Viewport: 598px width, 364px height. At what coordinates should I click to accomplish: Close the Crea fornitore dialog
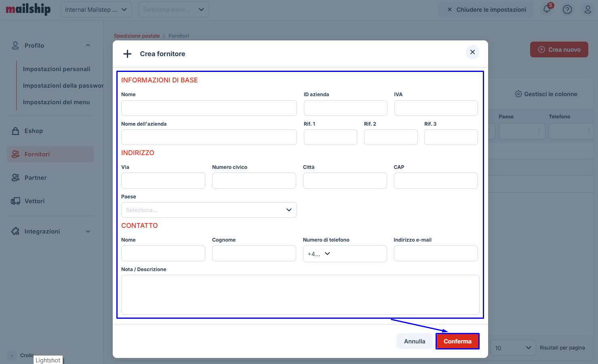click(x=472, y=52)
